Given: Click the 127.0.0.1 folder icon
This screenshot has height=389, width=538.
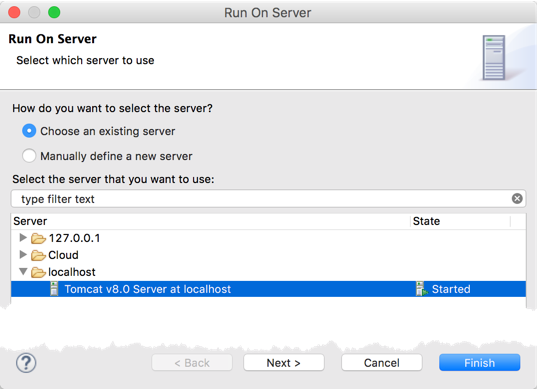Looking at the screenshot, I should tap(38, 238).
